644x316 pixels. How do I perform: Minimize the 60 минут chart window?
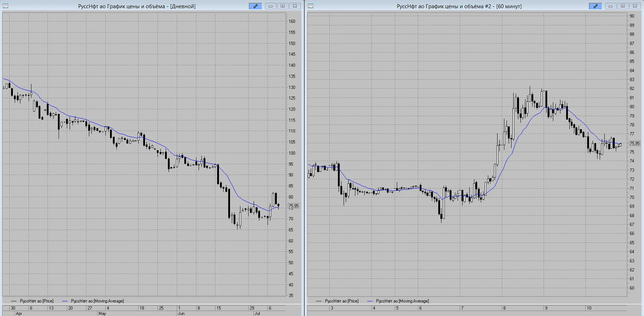610,6
